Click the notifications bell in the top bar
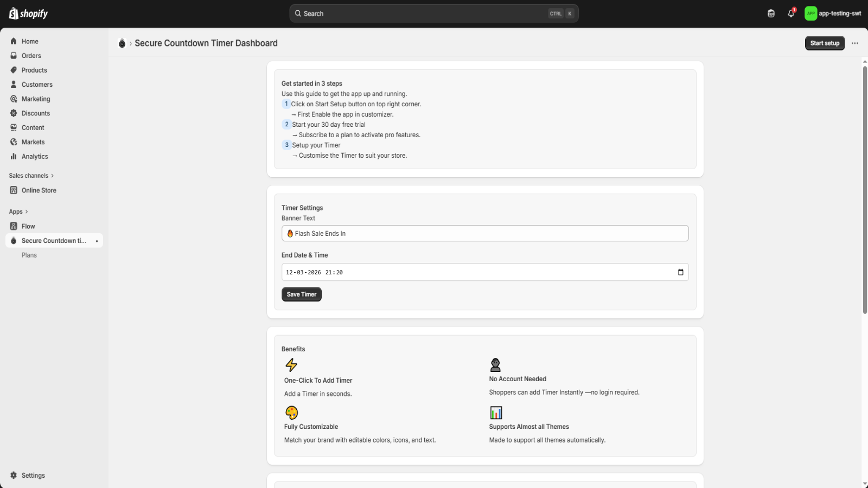The width and height of the screenshot is (868, 488). click(x=790, y=13)
